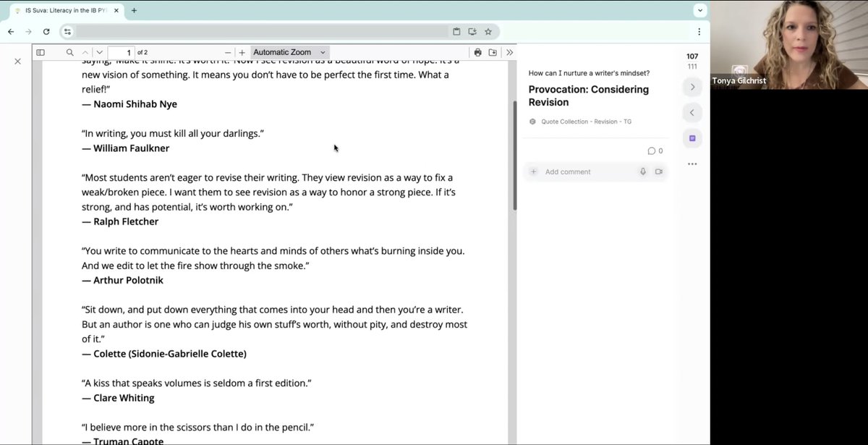This screenshot has height=445, width=868.
Task: Open the browser three-dot menu
Action: [x=699, y=31]
